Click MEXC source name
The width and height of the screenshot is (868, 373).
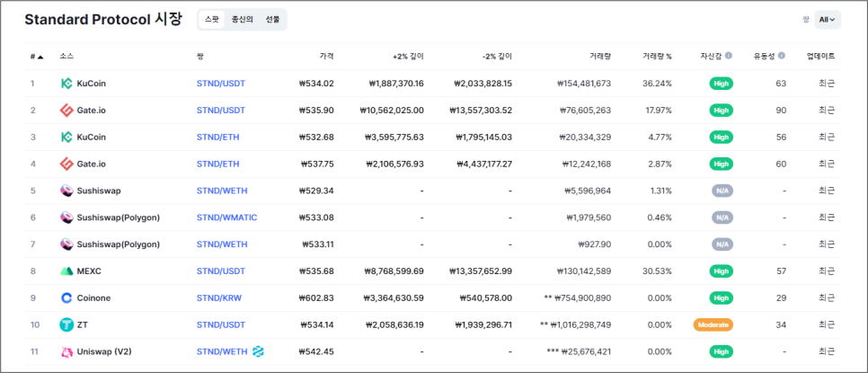point(89,271)
